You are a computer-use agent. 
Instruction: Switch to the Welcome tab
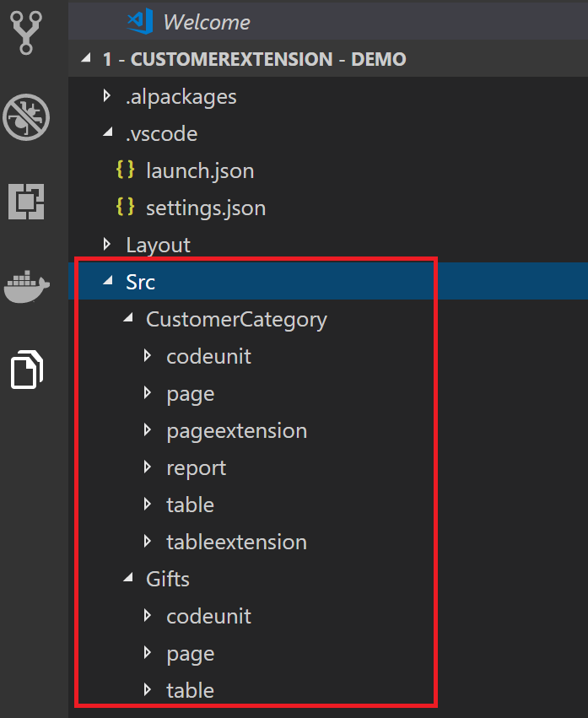coord(207,22)
